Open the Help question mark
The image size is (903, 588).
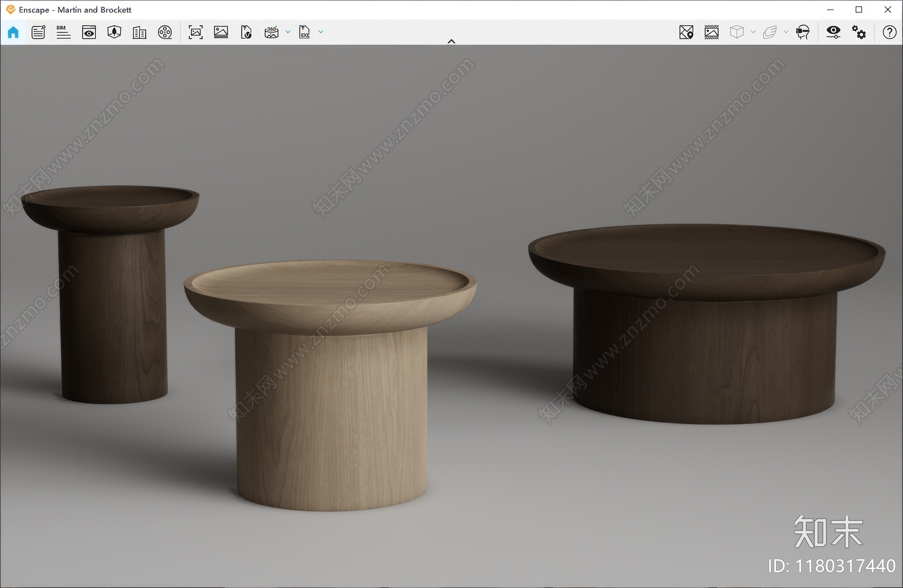(889, 32)
